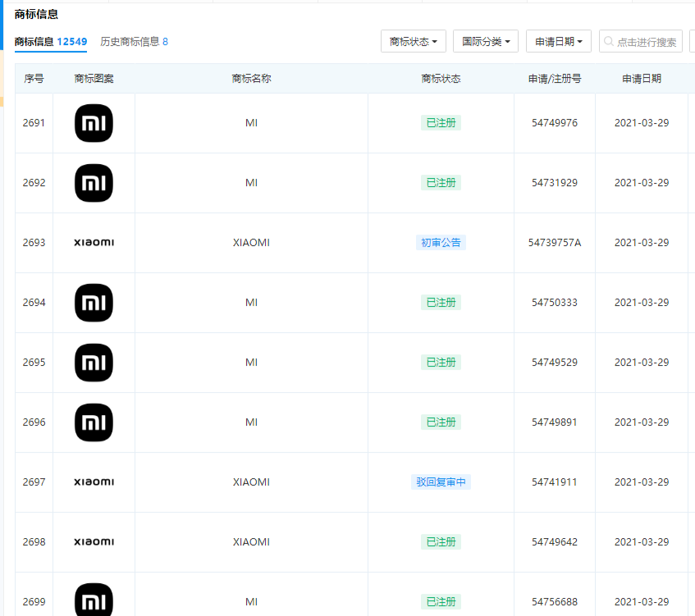Click 已注册 status tag in row 2694

click(441, 302)
